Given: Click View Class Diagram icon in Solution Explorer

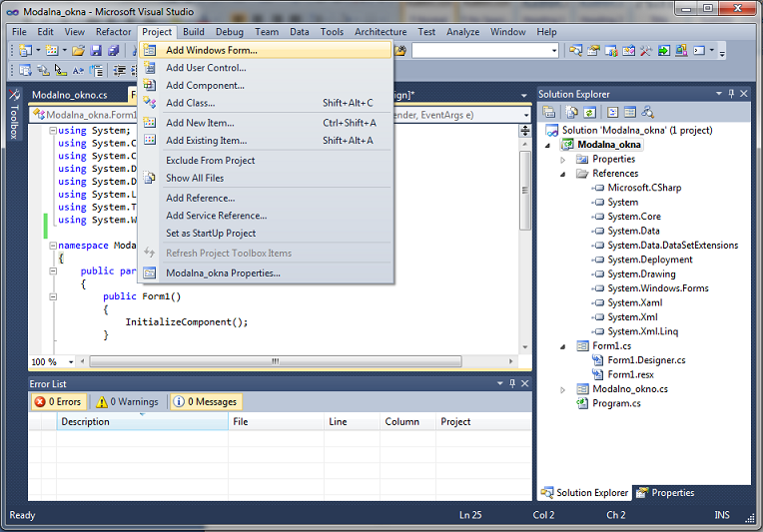Looking at the screenshot, I should tap(648, 113).
